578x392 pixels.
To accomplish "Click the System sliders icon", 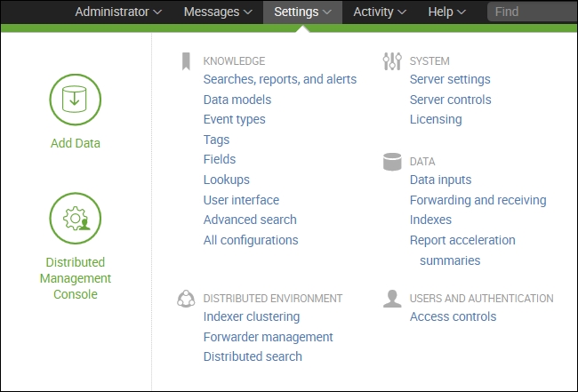I will tap(391, 61).
